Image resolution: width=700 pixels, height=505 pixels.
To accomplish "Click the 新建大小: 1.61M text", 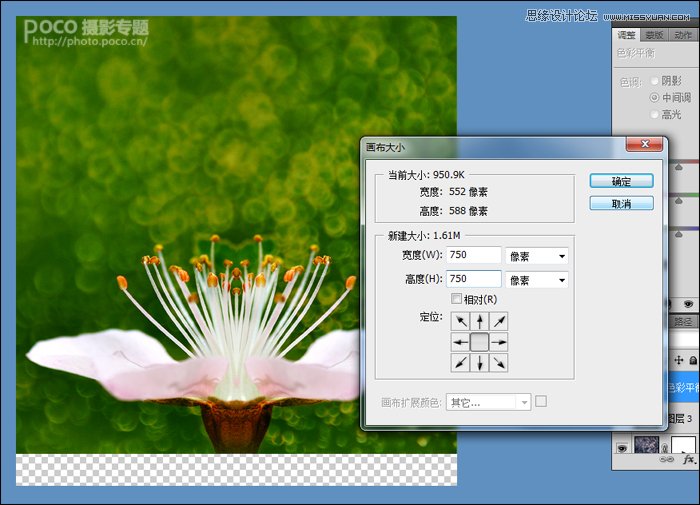I will (x=424, y=236).
